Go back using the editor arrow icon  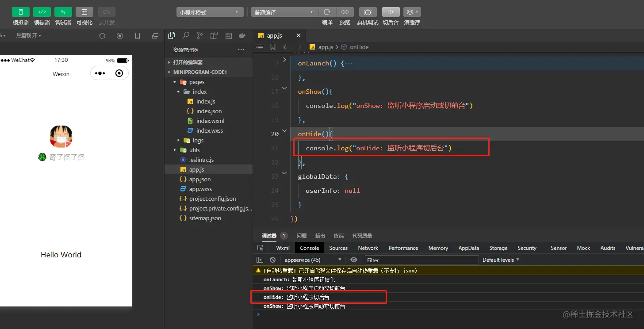286,47
